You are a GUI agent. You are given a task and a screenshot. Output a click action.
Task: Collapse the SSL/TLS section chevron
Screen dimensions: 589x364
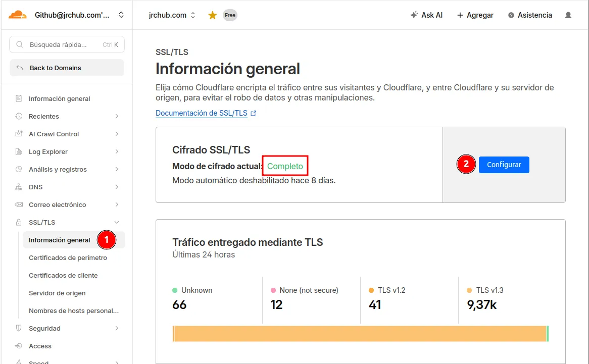click(x=117, y=222)
